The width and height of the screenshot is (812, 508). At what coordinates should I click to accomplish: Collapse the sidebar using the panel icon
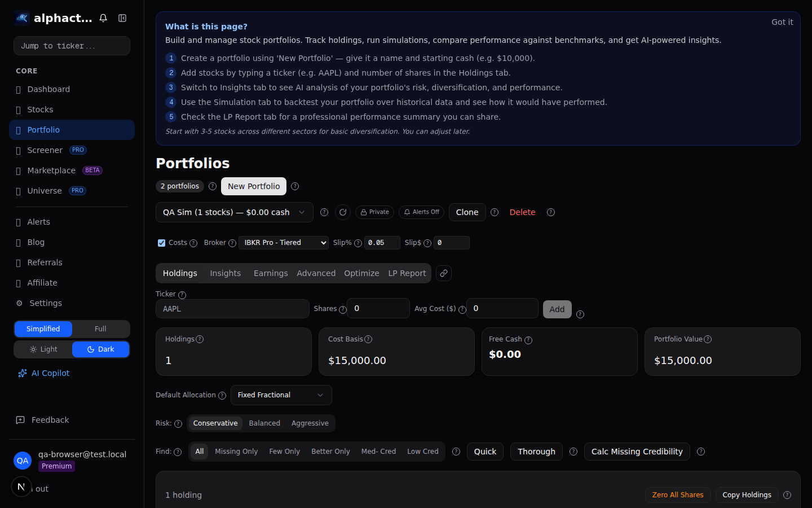pyautogui.click(x=122, y=17)
